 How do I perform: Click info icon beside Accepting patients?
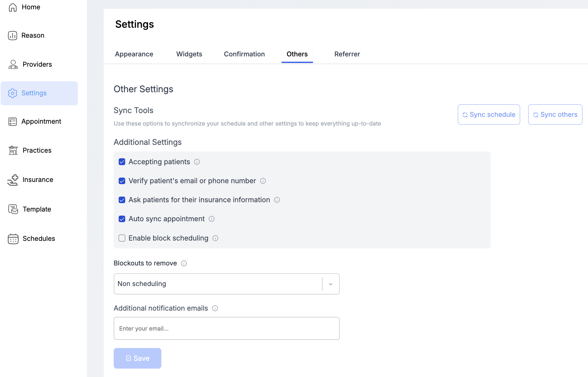point(197,162)
